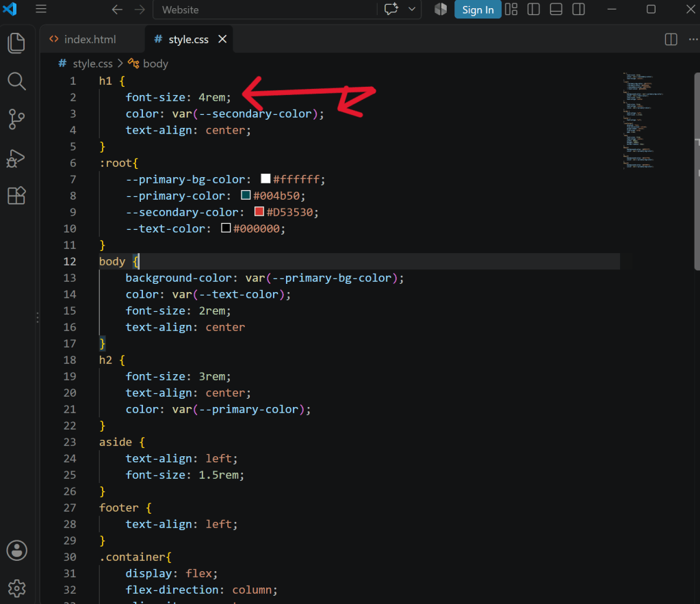Click the Sign In button
Screen dimensions: 700x604
(x=478, y=10)
